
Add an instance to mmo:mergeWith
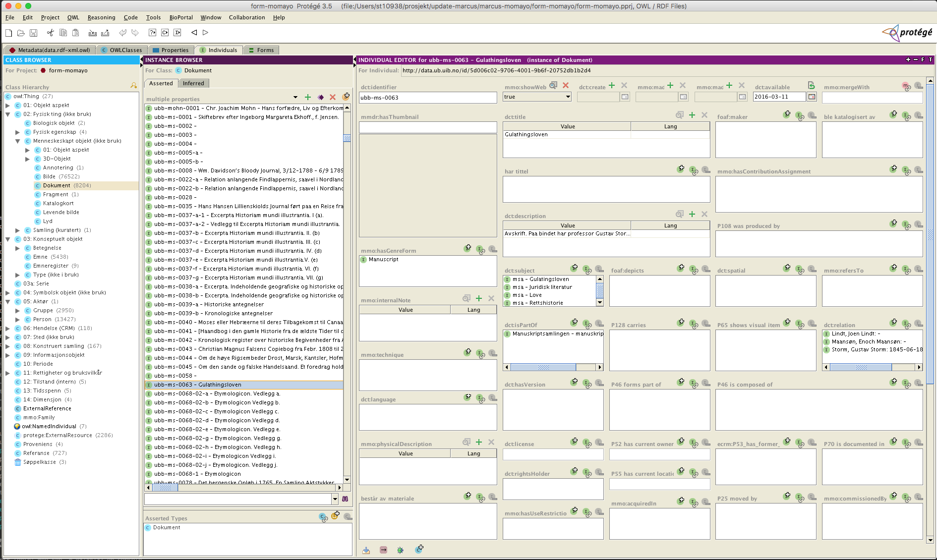point(906,86)
